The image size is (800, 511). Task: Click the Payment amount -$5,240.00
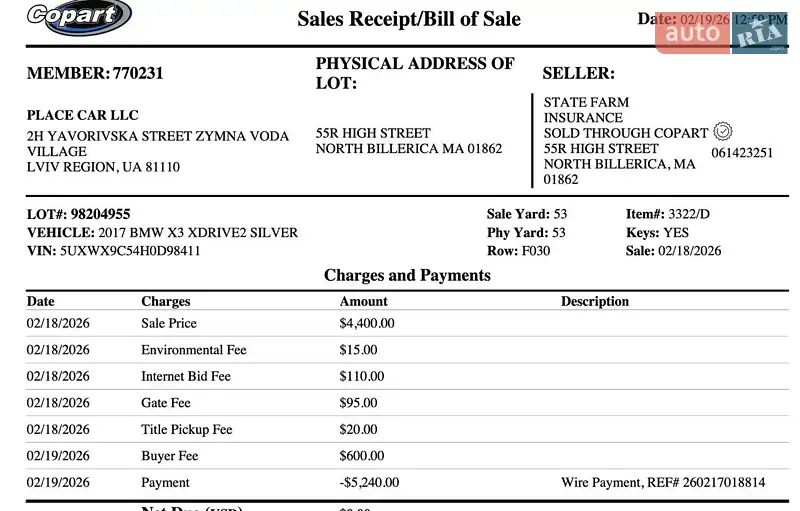pyautogui.click(x=369, y=482)
